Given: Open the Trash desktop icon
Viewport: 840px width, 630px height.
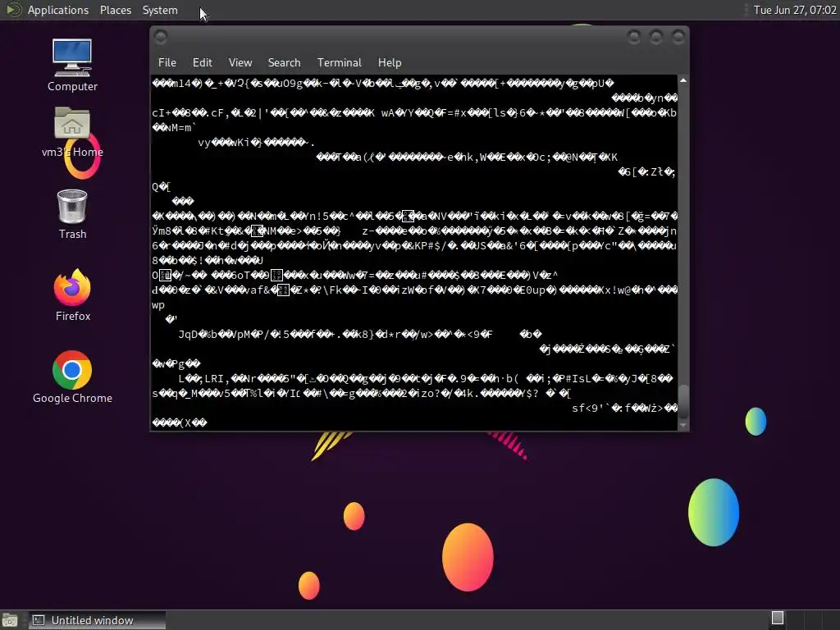Looking at the screenshot, I should 72,214.
